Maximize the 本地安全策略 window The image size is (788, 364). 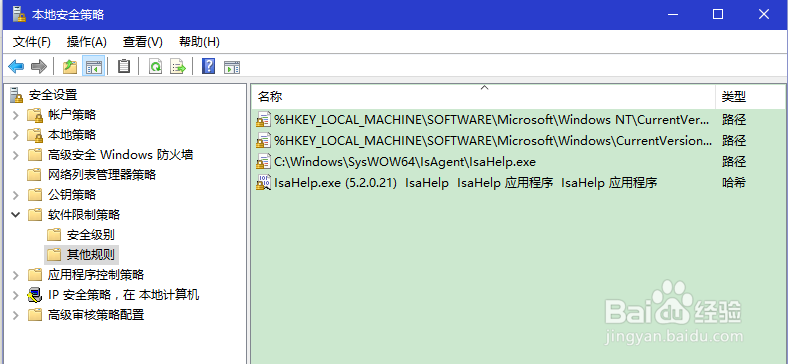[718, 15]
